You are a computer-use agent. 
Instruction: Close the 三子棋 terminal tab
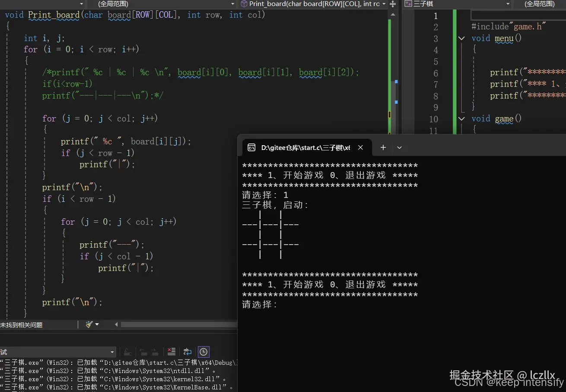(360, 148)
